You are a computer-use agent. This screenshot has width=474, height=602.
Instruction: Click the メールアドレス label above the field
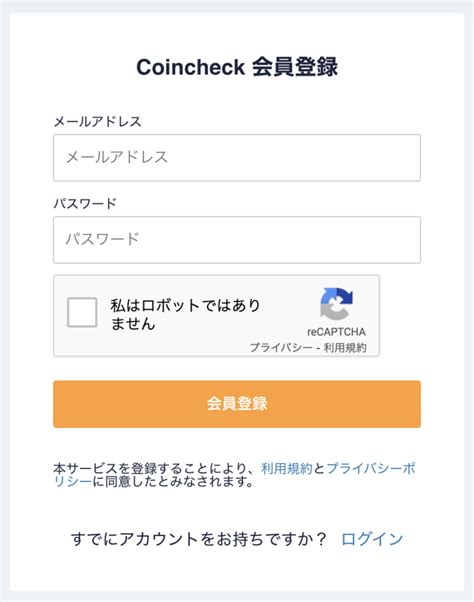[x=97, y=122]
